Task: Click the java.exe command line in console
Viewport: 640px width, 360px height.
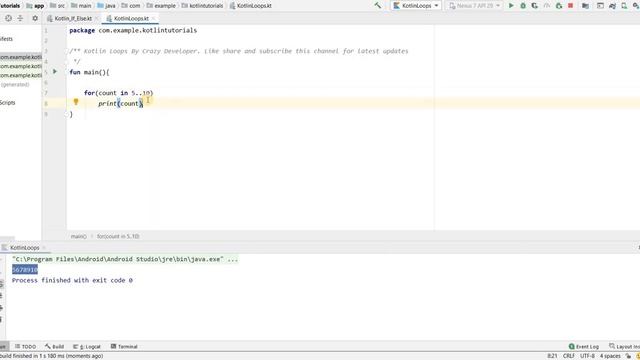Action: coord(125,259)
